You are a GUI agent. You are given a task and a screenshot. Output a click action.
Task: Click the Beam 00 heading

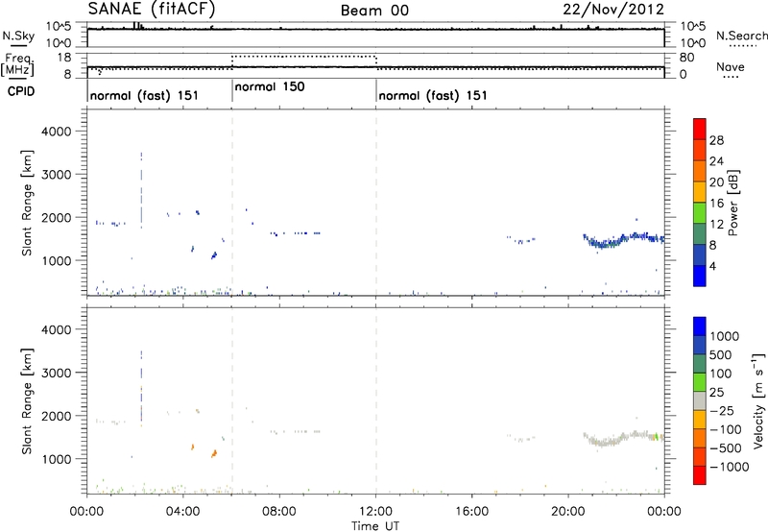(x=374, y=11)
